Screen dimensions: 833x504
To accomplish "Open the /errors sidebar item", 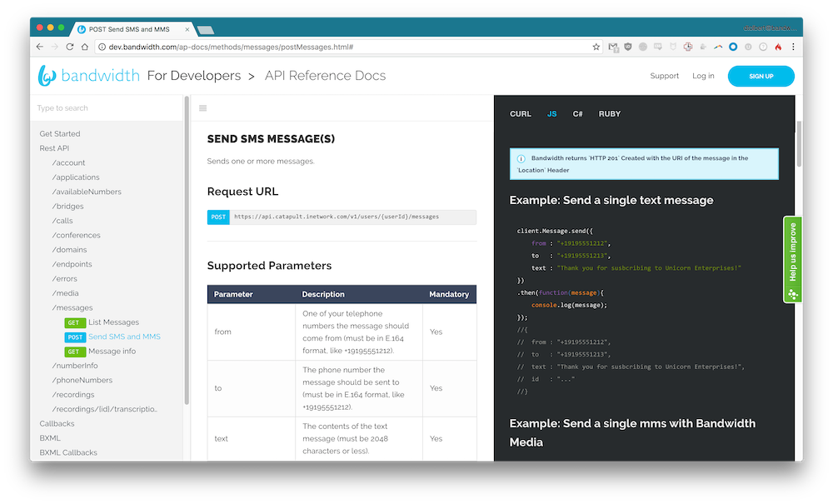I will (x=64, y=278).
